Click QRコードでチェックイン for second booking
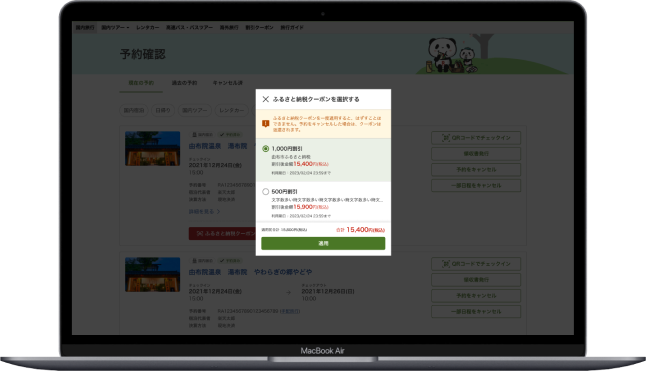This screenshot has height=371, width=646. tap(476, 264)
